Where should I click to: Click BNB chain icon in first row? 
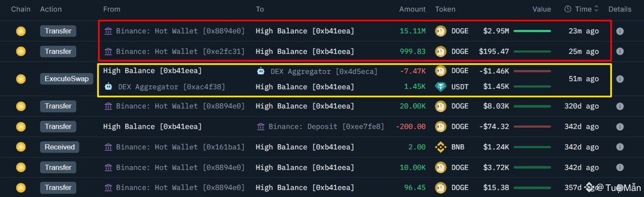pyautogui.click(x=21, y=31)
